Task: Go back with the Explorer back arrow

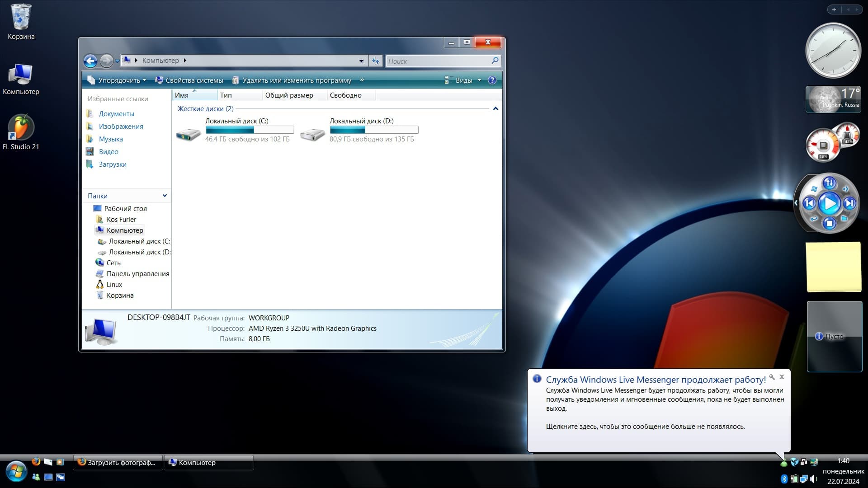Action: click(90, 61)
